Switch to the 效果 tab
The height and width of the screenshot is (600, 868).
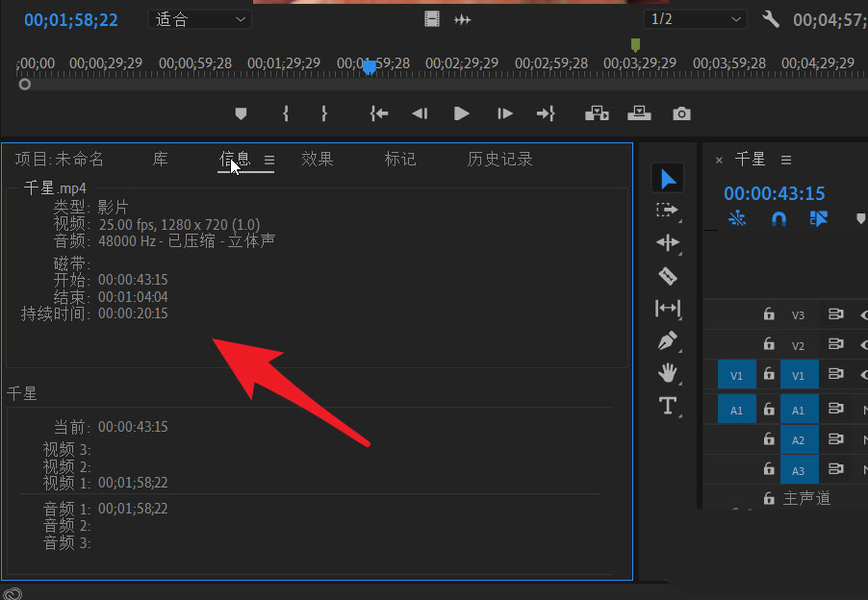317,160
